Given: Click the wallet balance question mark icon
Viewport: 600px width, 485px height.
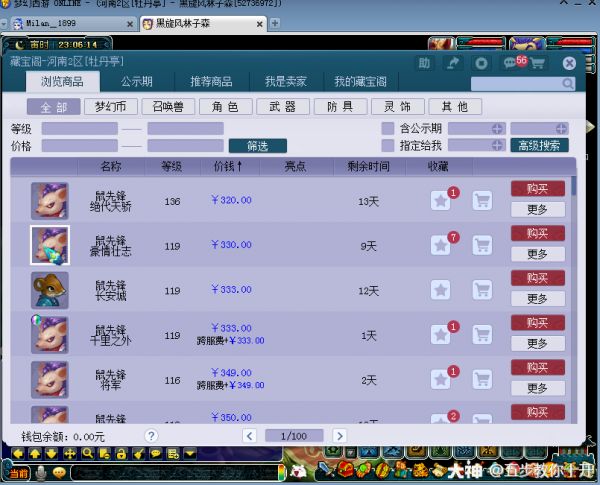Looking at the screenshot, I should pos(151,436).
